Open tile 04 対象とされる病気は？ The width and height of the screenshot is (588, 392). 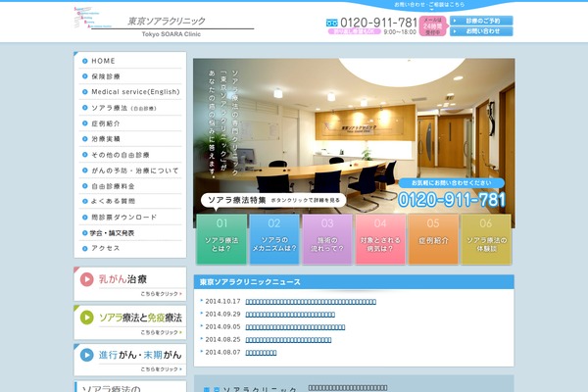[x=380, y=239]
